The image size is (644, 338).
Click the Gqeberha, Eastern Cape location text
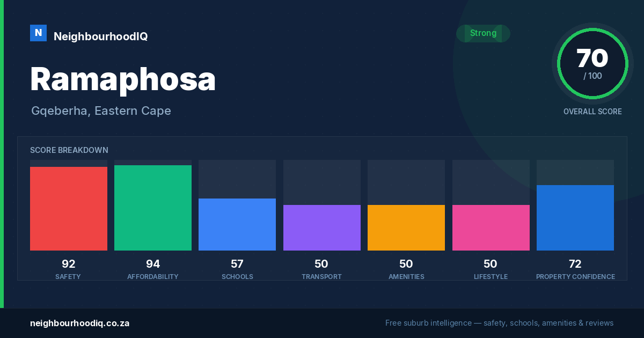tap(101, 111)
